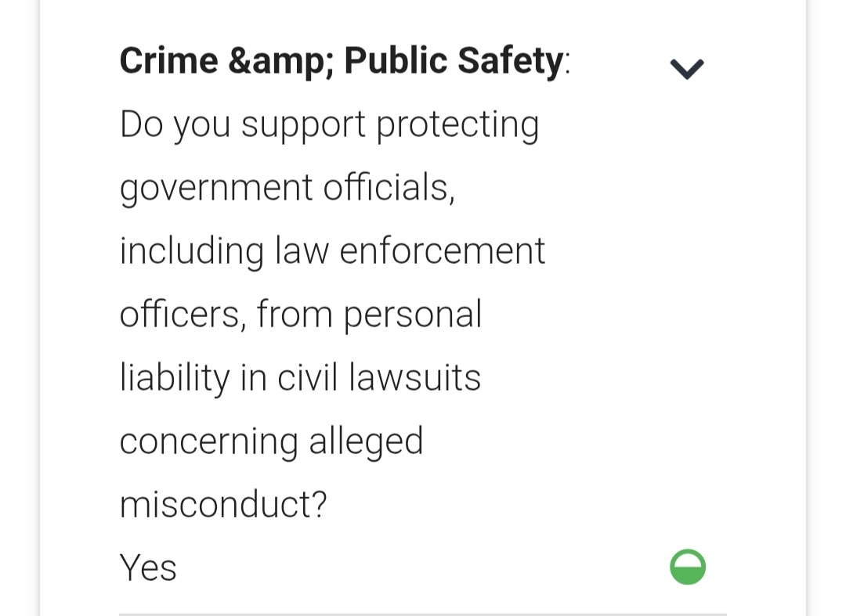Collapse the Crime & Public Safety chevron
Viewport: 846px width, 616px height.
pos(687,69)
